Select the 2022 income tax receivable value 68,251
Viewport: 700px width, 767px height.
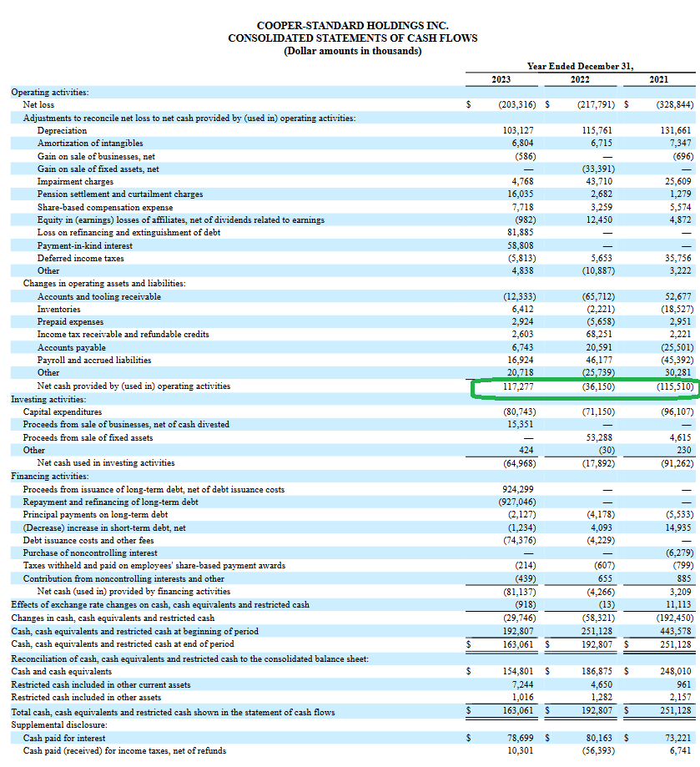click(599, 334)
